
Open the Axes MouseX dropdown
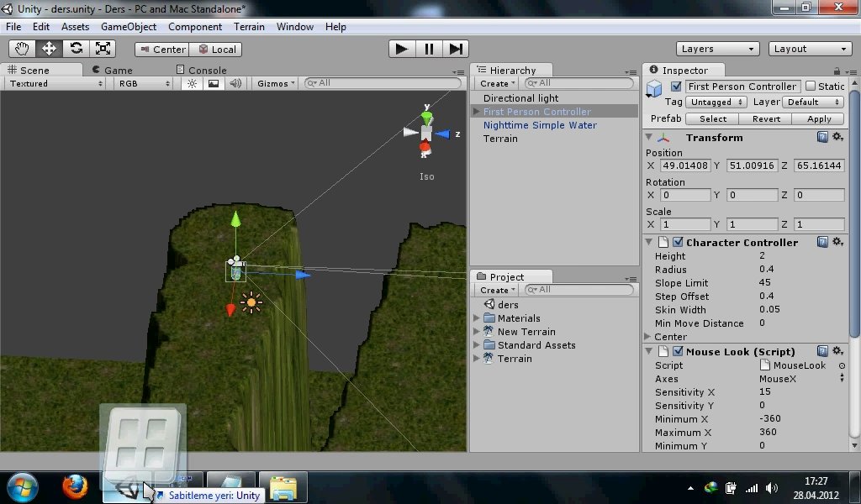pyautogui.click(x=800, y=378)
